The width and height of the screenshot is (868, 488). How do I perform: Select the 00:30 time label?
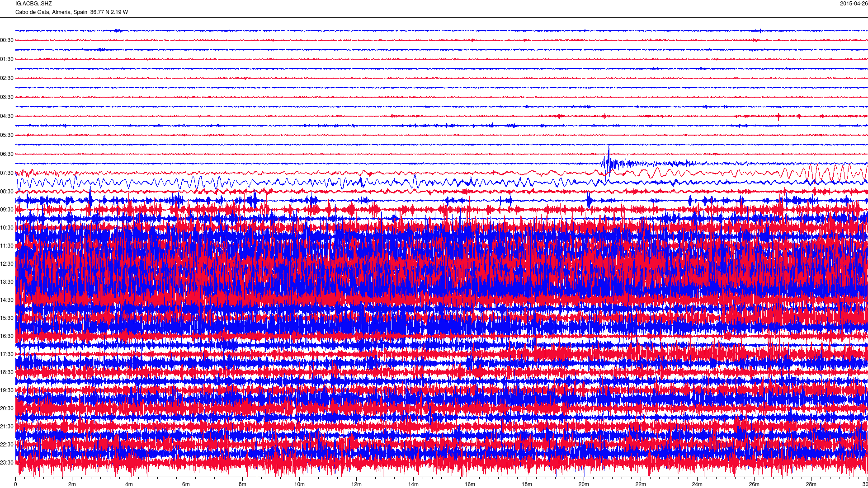click(7, 40)
